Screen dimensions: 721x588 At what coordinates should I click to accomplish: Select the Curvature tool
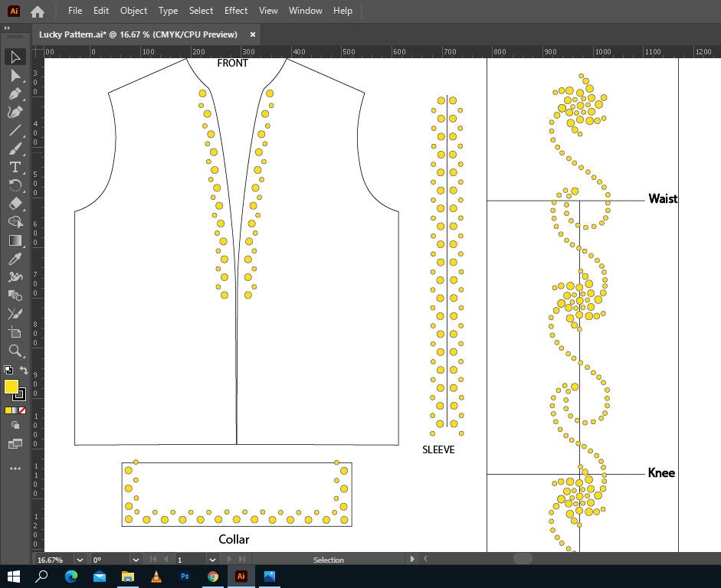(x=15, y=112)
